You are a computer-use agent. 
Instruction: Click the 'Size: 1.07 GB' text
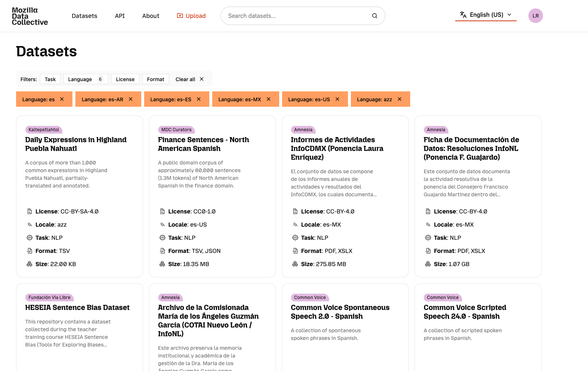point(452,264)
